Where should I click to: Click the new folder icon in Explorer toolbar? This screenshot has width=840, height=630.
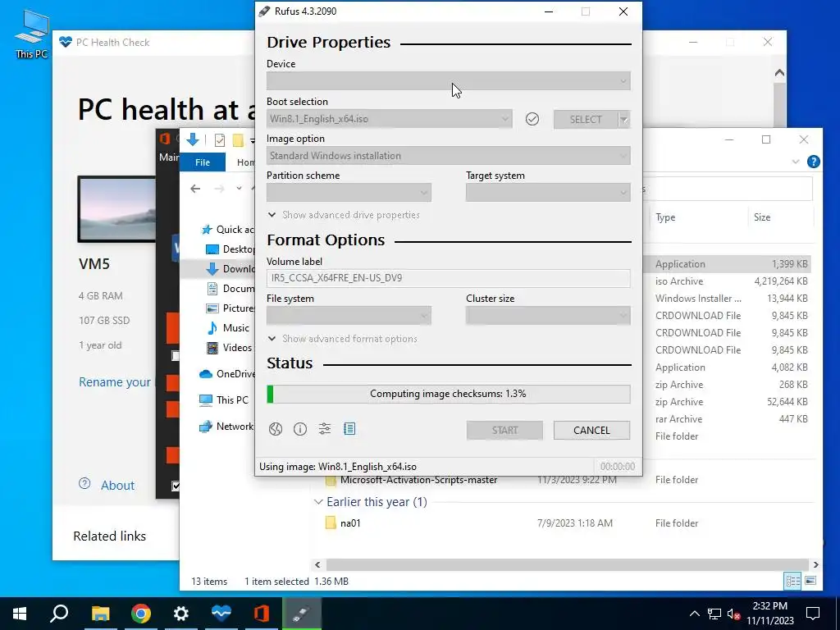[238, 140]
